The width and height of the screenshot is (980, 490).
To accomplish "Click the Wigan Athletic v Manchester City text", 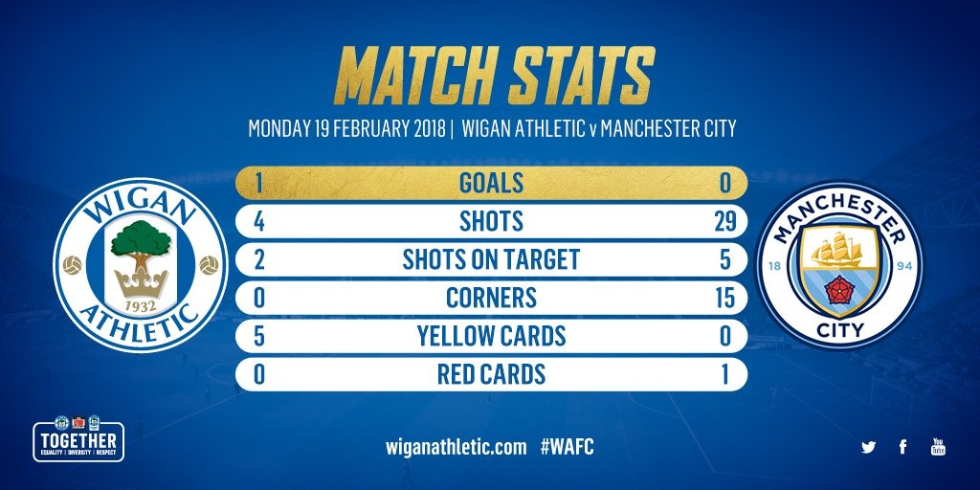I will pyautogui.click(x=599, y=128).
